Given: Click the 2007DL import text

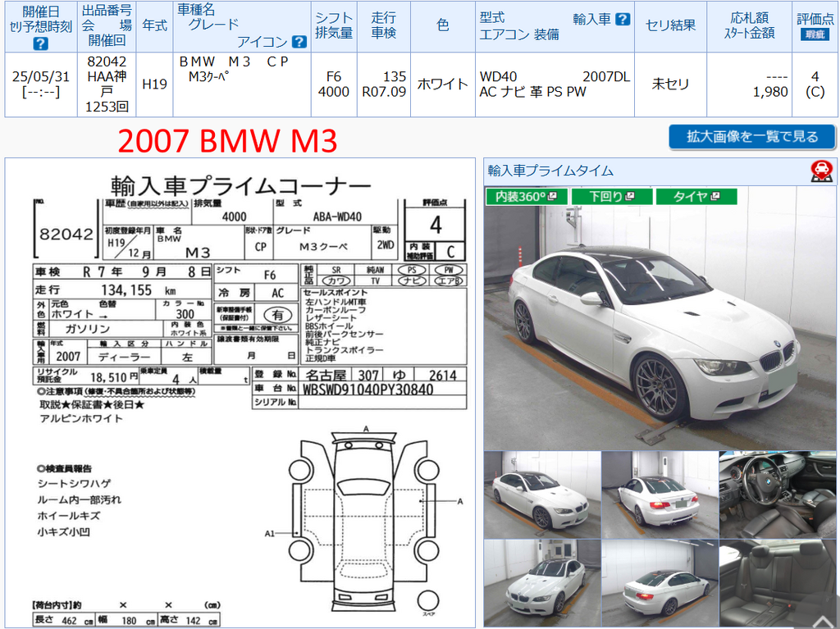Looking at the screenshot, I should click(606, 76).
